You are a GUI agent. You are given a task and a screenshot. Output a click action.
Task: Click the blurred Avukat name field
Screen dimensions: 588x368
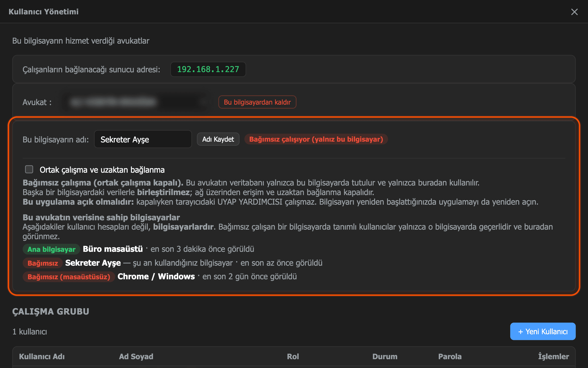[x=136, y=102]
